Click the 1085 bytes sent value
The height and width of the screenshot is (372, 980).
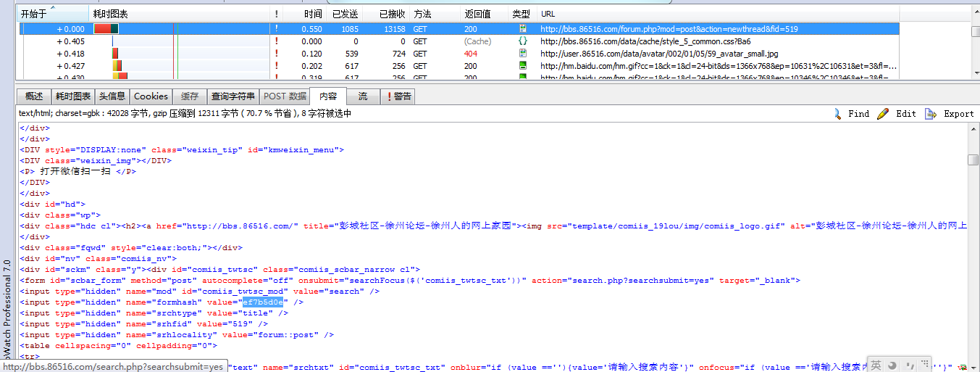(350, 29)
